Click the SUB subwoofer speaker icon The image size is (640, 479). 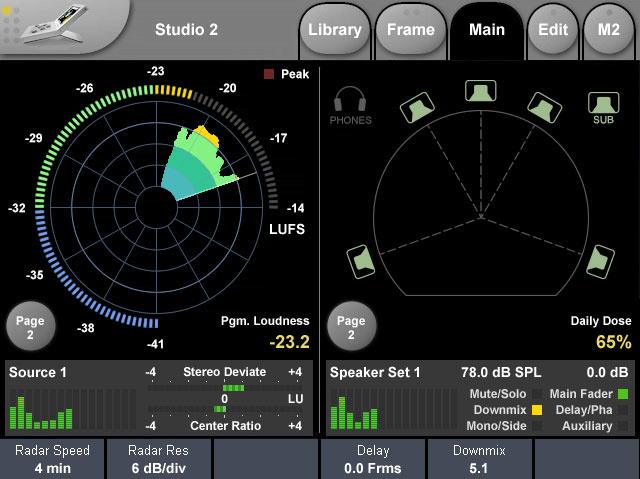tap(600, 103)
